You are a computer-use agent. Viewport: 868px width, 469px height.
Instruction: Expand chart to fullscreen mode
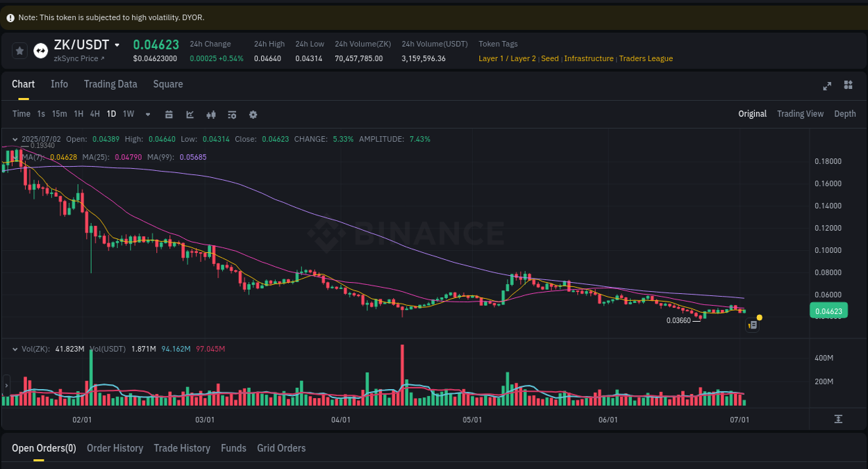(827, 86)
